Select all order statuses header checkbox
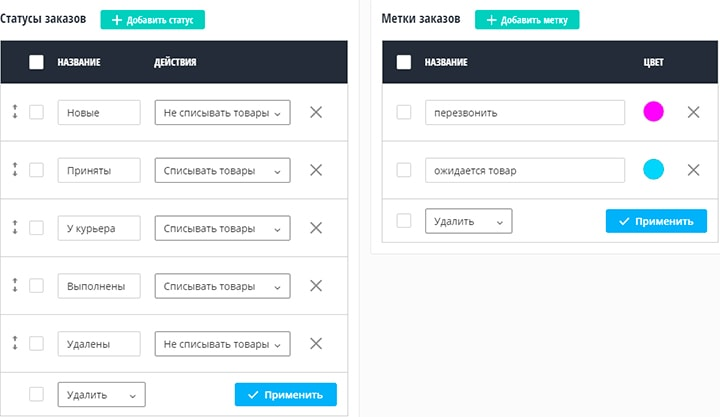 point(37,62)
